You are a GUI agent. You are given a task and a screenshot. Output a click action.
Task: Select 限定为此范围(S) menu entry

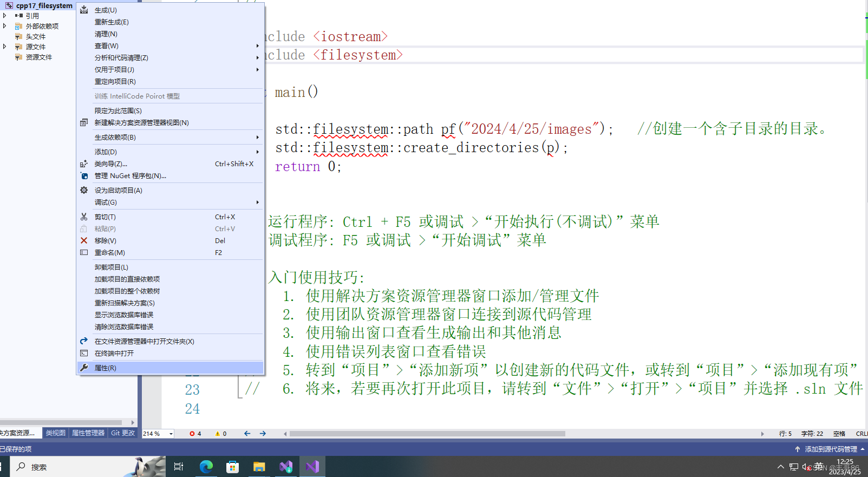pyautogui.click(x=171, y=110)
